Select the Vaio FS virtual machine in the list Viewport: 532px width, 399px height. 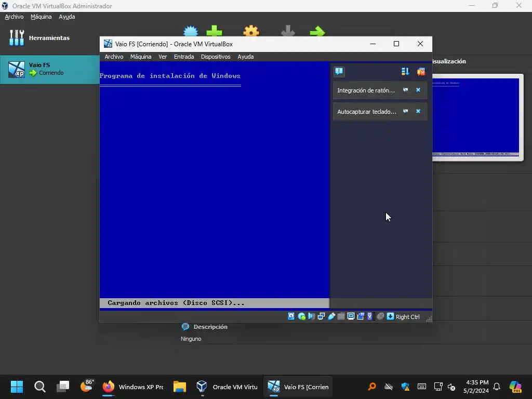[49, 69]
